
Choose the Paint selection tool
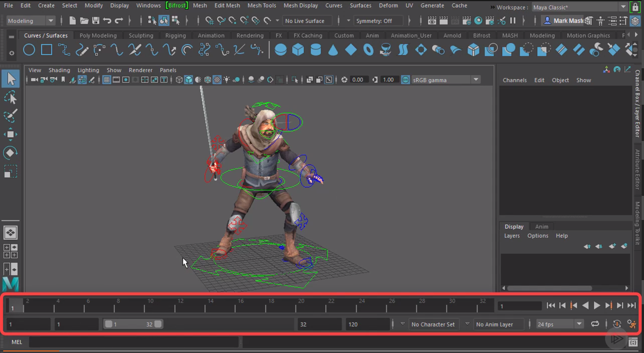click(10, 116)
